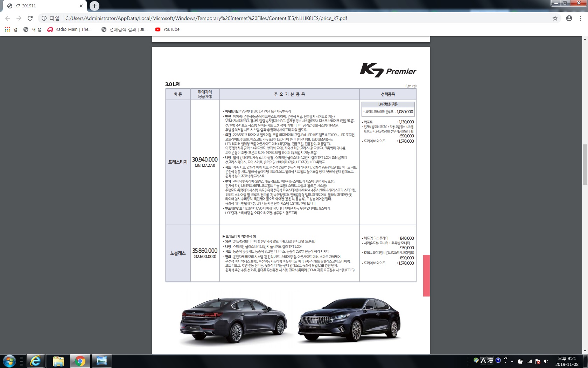Open the Apps bookmark shortcut
The width and height of the screenshot is (588, 368).
[11, 29]
